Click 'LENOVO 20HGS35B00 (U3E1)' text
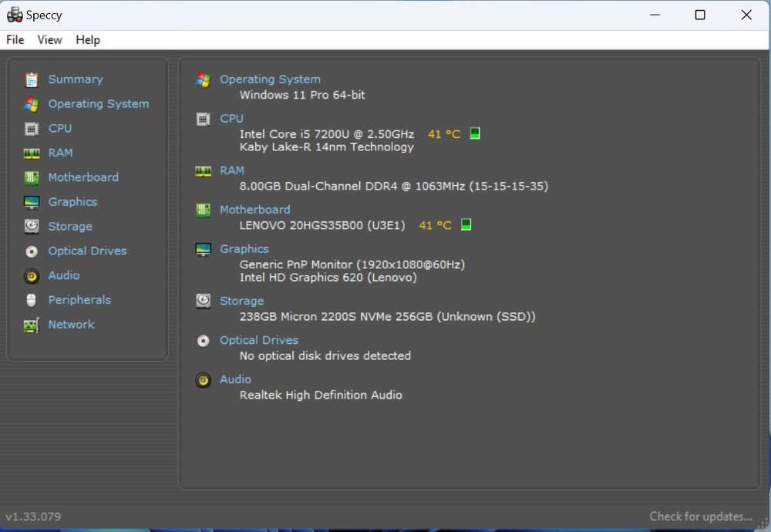This screenshot has width=771, height=532. [x=322, y=226]
